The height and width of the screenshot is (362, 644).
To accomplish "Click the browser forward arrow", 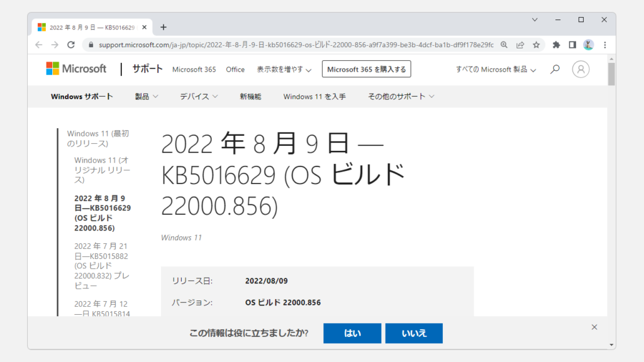I will point(55,45).
